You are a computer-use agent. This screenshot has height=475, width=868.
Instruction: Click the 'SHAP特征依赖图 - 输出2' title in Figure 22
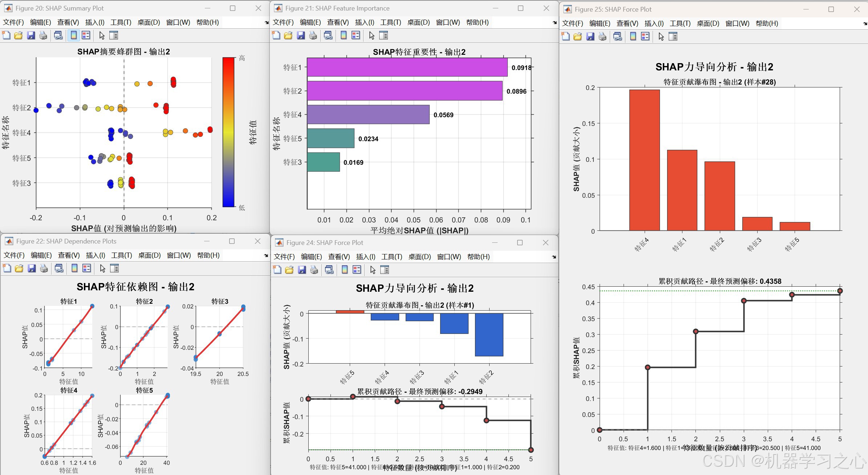click(135, 287)
